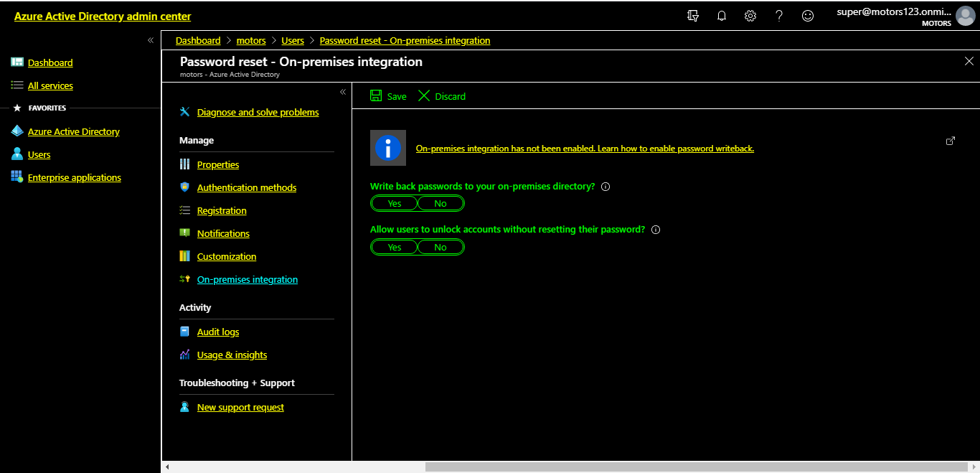Image resolution: width=980 pixels, height=473 pixels.
Task: Close the Password reset blade
Action: point(969,61)
